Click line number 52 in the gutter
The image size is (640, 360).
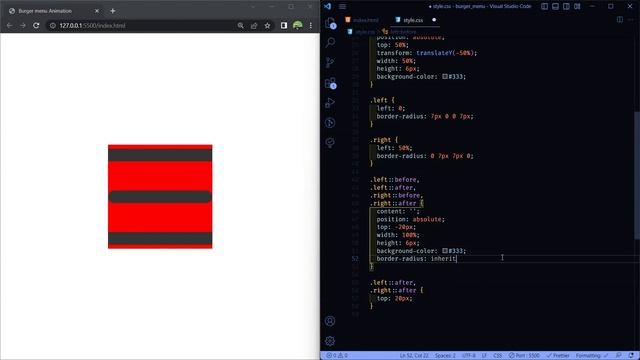(355, 258)
